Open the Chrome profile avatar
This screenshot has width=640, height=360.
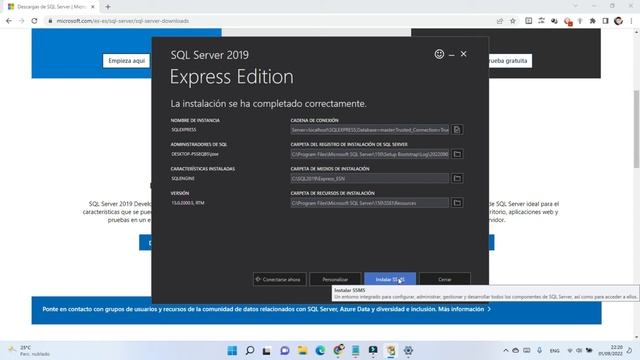618,21
